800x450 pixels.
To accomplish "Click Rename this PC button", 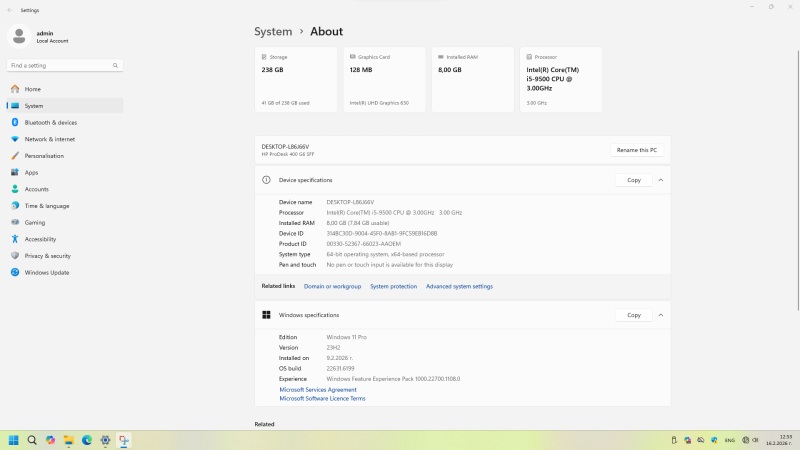I will point(637,150).
